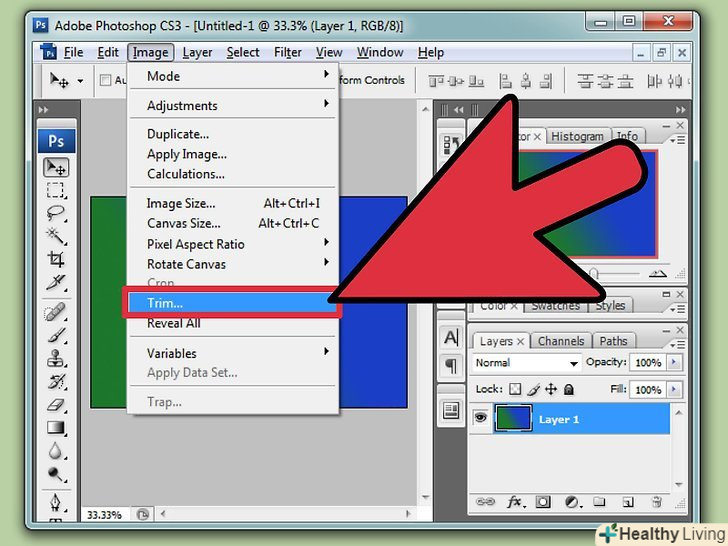Viewport: 728px width, 546px height.
Task: Select the Gradient tool
Action: click(56, 428)
